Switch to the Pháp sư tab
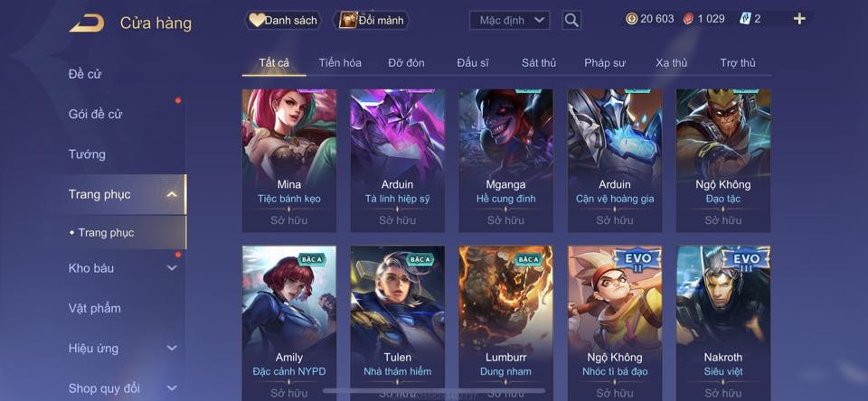 pos(605,63)
